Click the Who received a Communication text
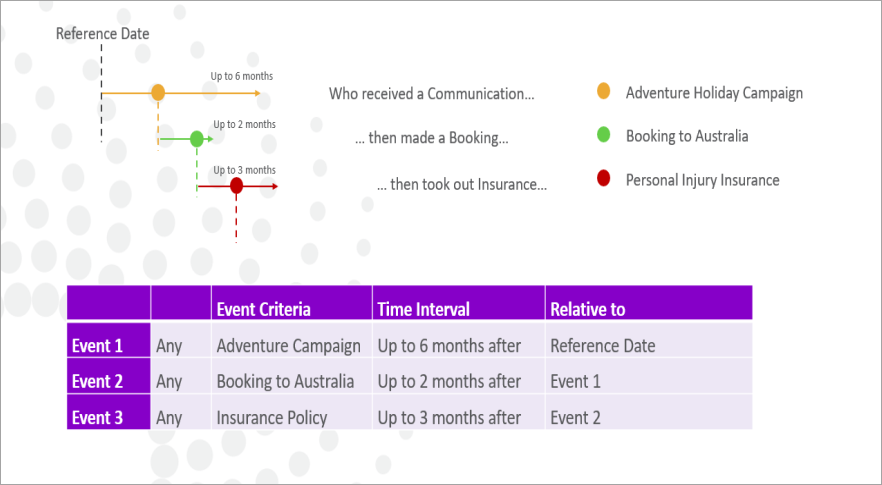 click(431, 93)
